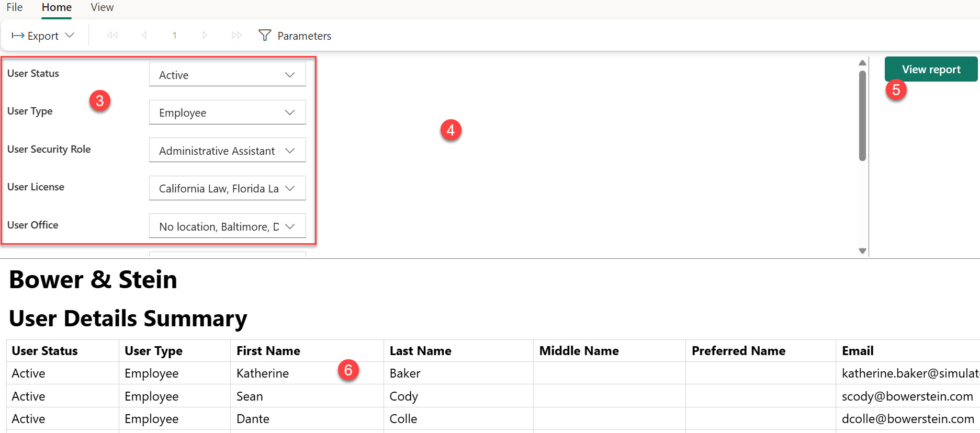The height and width of the screenshot is (433, 980).
Task: Click the email dcolle@bowerstein.com
Action: 908,419
